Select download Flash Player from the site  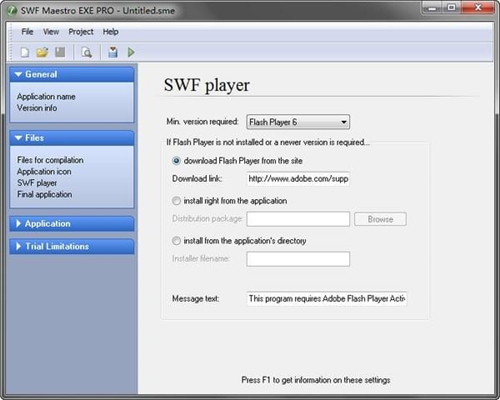point(176,161)
